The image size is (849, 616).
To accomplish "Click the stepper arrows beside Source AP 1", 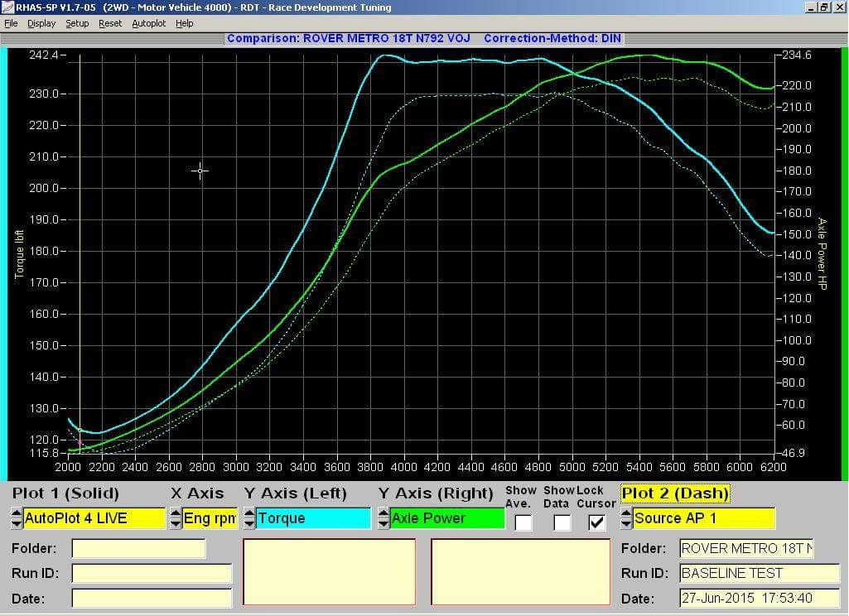I will point(626,519).
